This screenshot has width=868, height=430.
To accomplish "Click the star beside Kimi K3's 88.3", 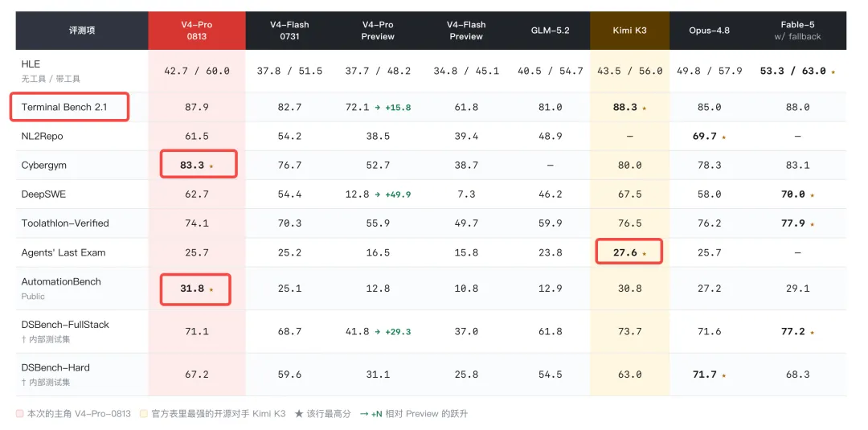I will pos(644,108).
